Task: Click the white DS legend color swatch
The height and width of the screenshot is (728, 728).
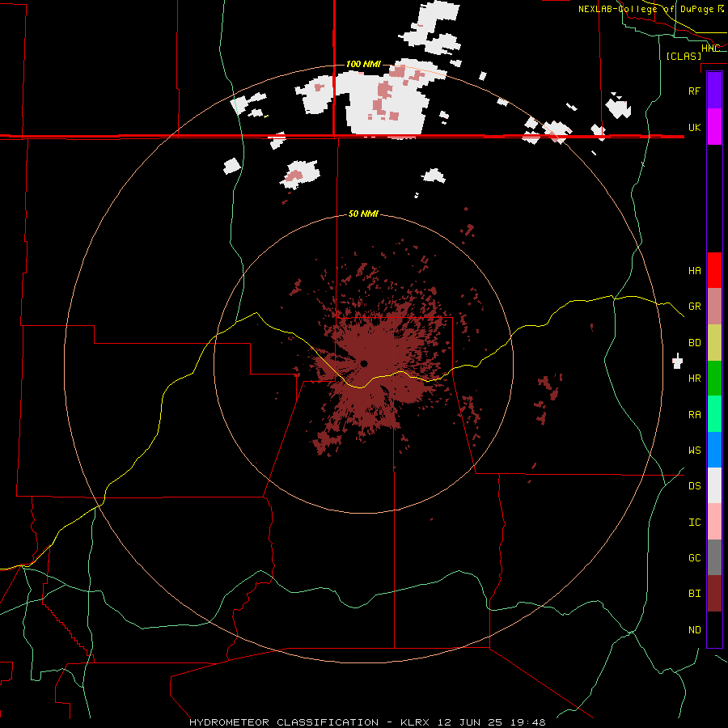Action: pos(714,485)
